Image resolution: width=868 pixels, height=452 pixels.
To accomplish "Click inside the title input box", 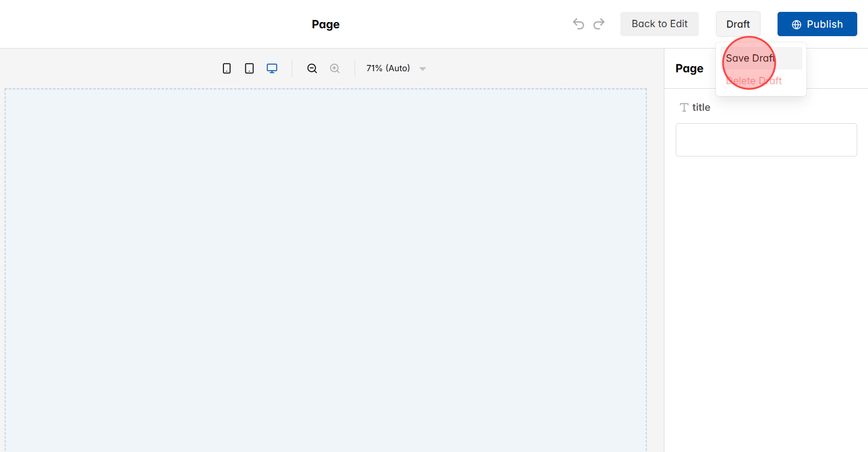I will pyautogui.click(x=766, y=140).
